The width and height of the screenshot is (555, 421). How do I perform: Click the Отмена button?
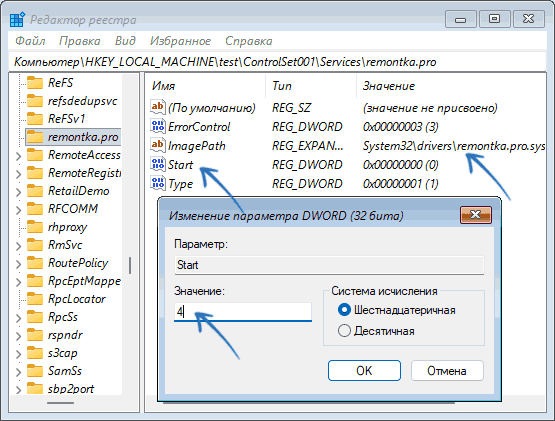pyautogui.click(x=447, y=371)
